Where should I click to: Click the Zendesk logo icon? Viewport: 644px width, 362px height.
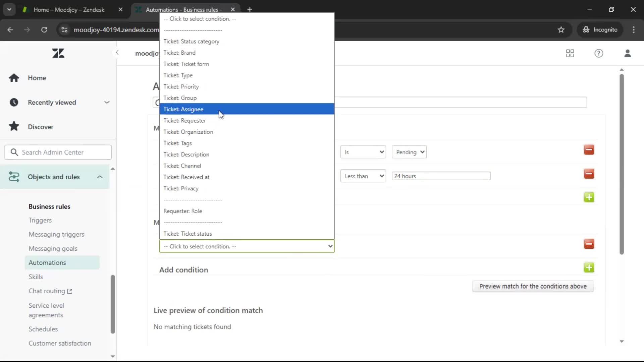(58, 53)
